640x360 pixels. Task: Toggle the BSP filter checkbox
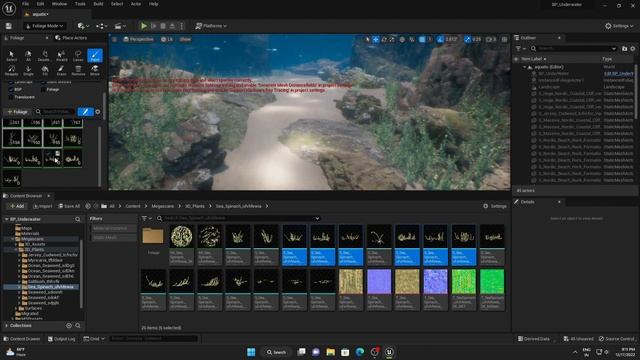pyautogui.click(x=11, y=89)
